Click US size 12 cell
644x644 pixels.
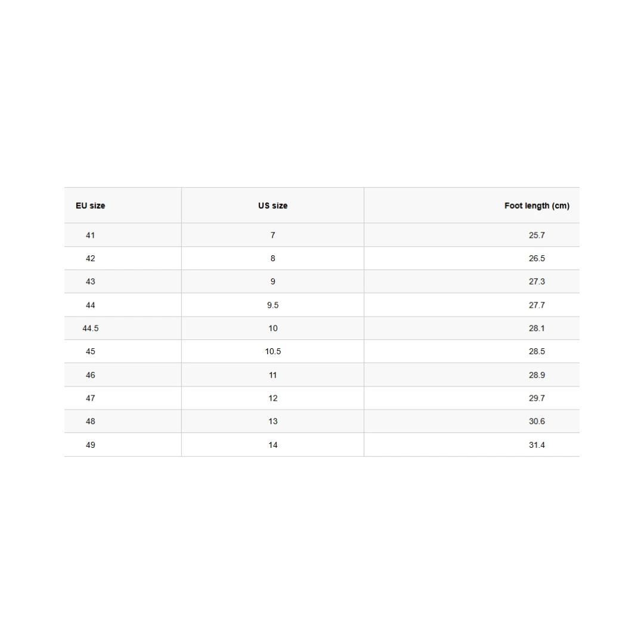pyautogui.click(x=273, y=398)
